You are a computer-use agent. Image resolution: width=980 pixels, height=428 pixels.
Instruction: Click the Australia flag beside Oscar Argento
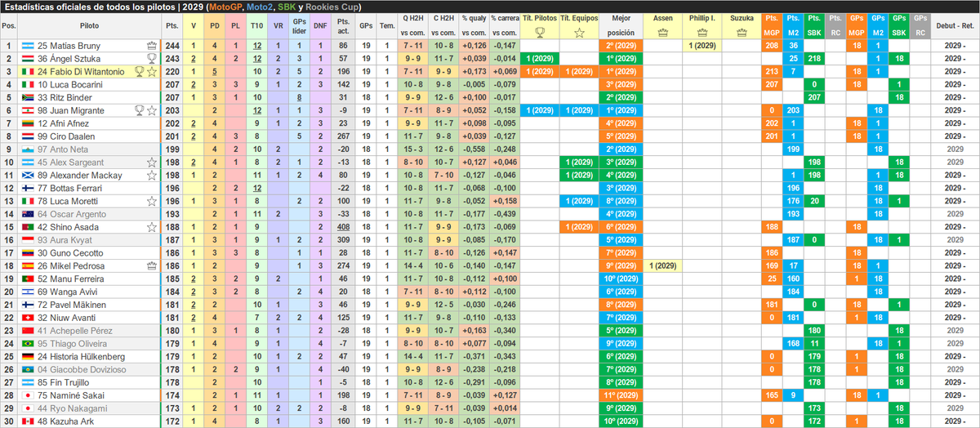[27, 214]
